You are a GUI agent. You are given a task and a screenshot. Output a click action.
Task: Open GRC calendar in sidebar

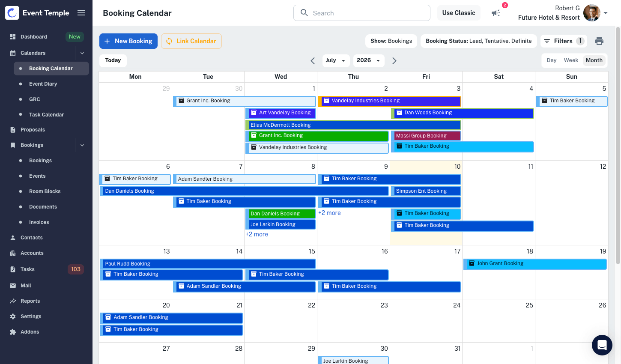click(35, 99)
